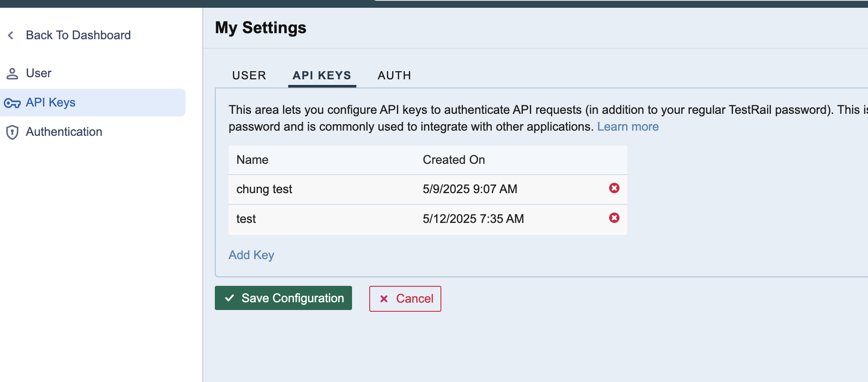Viewport: 868px width, 382px height.
Task: Select the API KEYS tab
Action: pos(322,75)
